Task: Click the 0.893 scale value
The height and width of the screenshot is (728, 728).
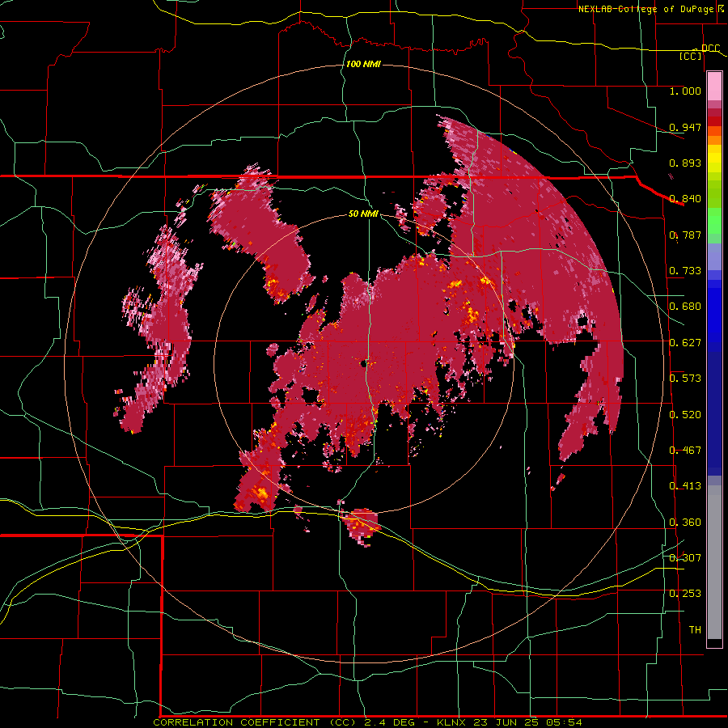Action: pos(685,163)
